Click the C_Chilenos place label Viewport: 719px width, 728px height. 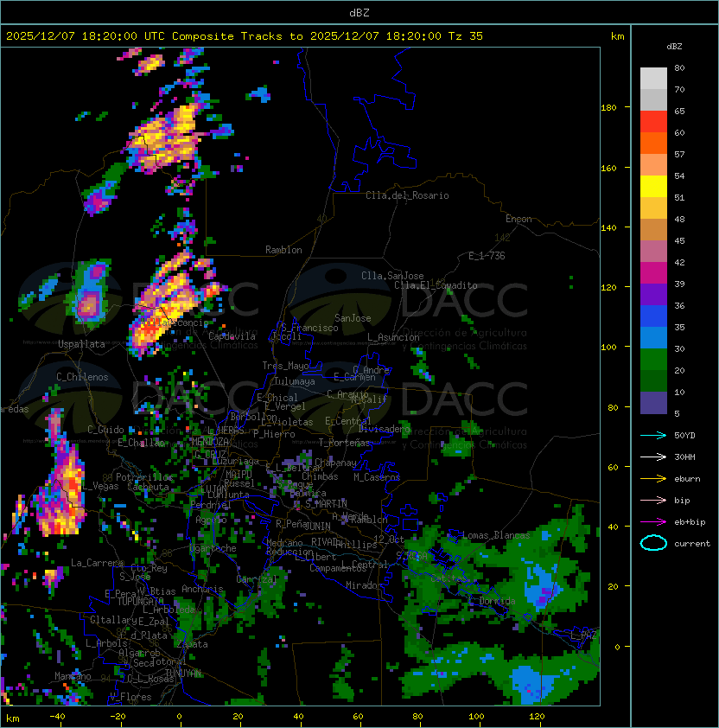pyautogui.click(x=82, y=377)
